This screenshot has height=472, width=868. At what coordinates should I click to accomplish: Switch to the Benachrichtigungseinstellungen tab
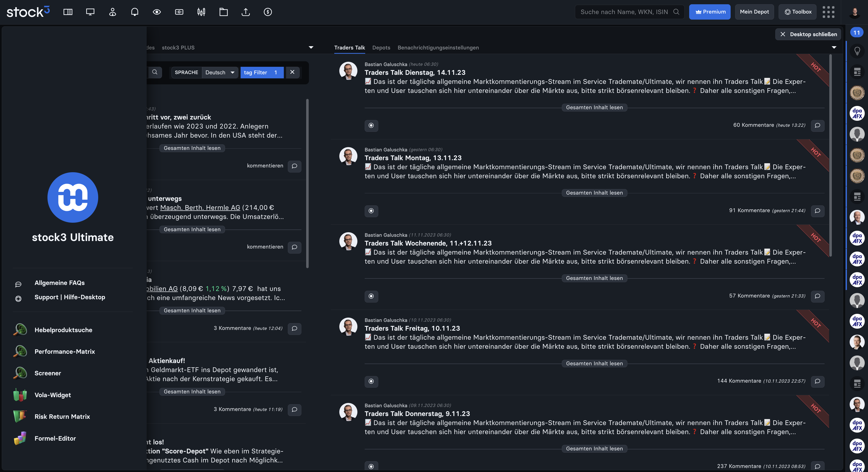(x=438, y=47)
